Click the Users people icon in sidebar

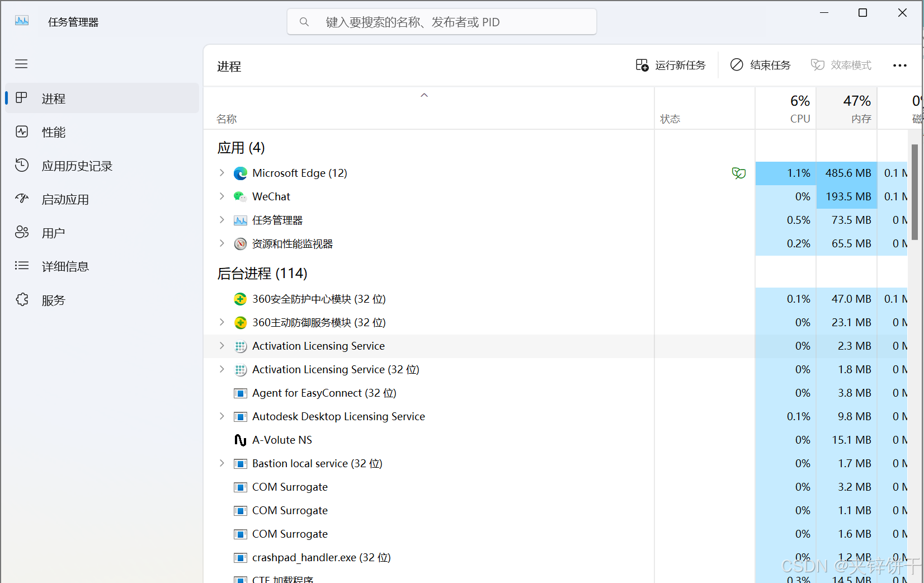(x=22, y=232)
